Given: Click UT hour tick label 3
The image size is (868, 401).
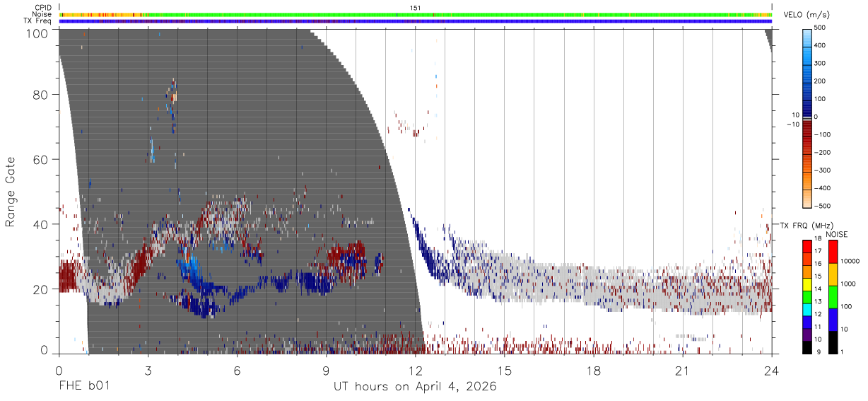Looking at the screenshot, I should click(148, 371).
